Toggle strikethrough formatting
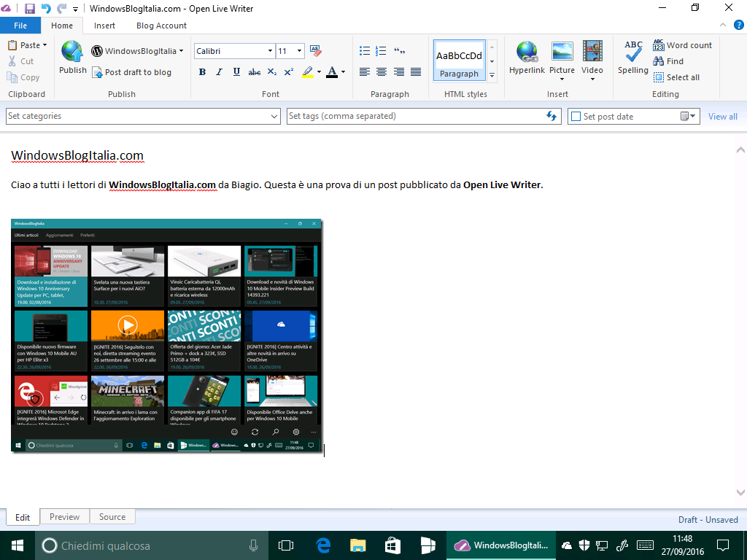The width and height of the screenshot is (747, 560). pos(255,72)
